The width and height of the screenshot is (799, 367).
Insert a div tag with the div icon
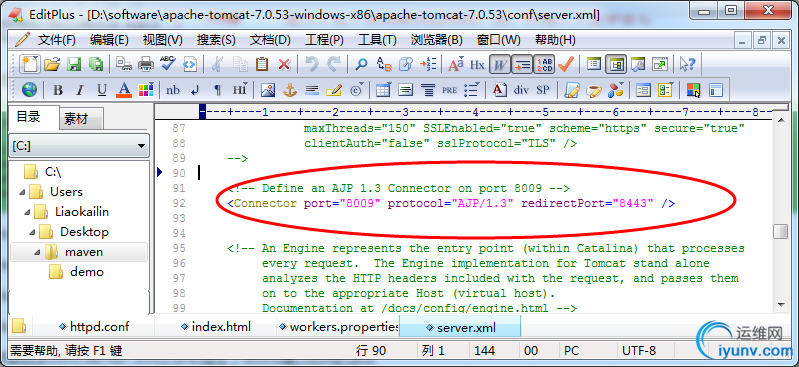(x=521, y=90)
